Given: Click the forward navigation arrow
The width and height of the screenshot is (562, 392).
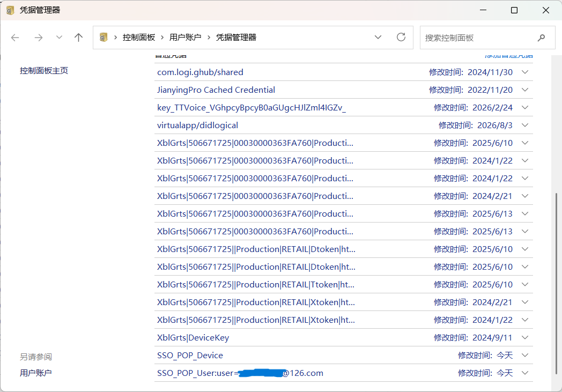Looking at the screenshot, I should pyautogui.click(x=39, y=38).
